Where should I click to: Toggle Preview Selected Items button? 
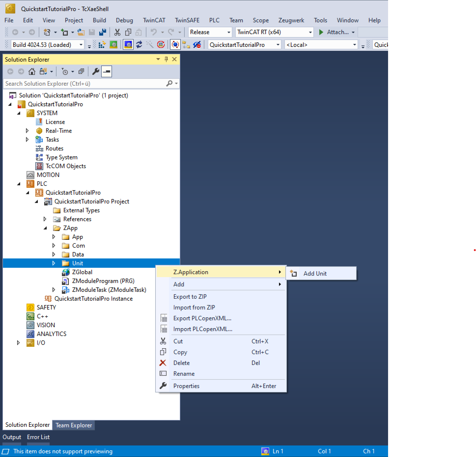click(x=107, y=71)
